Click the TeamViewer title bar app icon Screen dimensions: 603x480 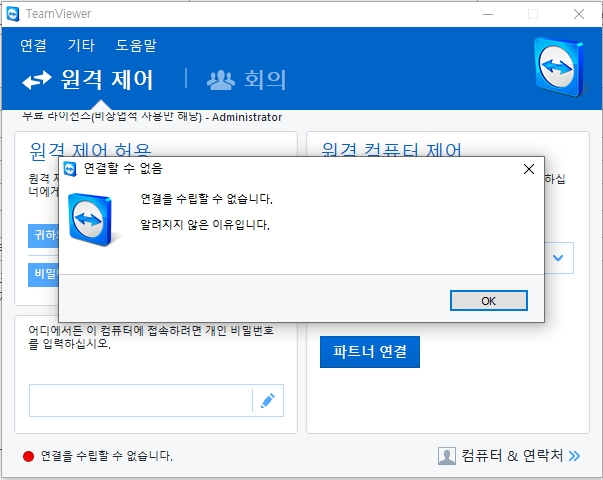click(x=13, y=14)
